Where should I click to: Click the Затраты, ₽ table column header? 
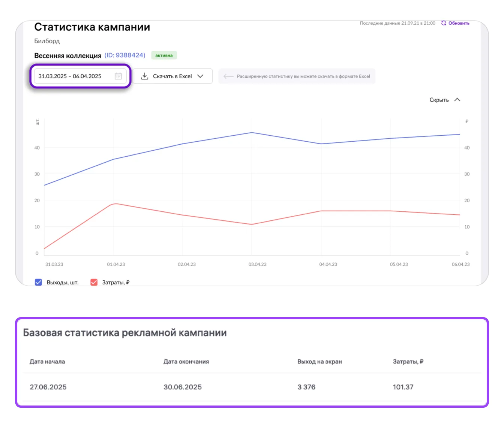point(408,362)
